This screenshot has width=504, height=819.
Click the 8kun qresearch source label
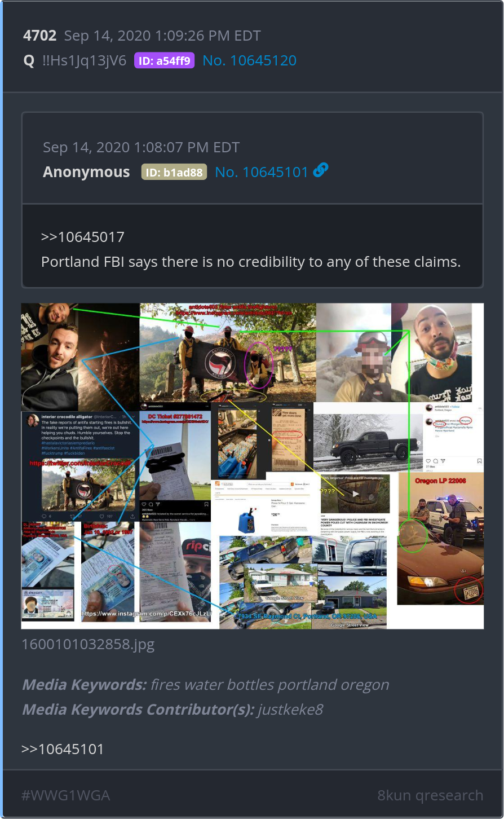pos(430,795)
